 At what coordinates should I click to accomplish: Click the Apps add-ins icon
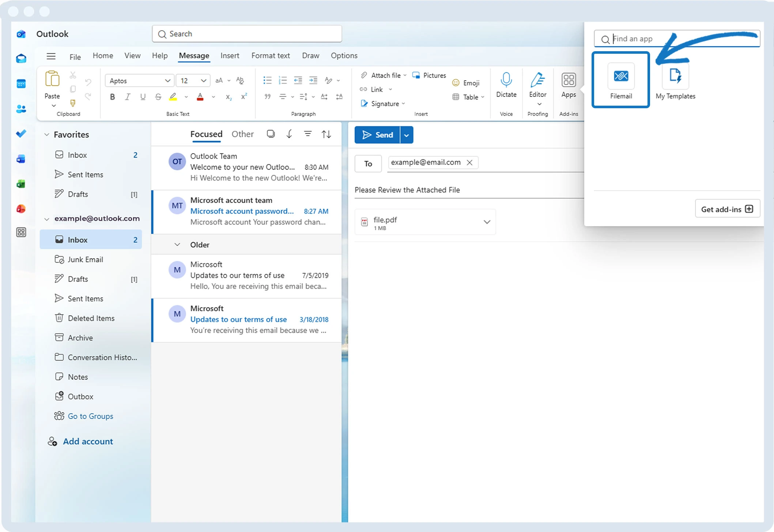point(569,85)
